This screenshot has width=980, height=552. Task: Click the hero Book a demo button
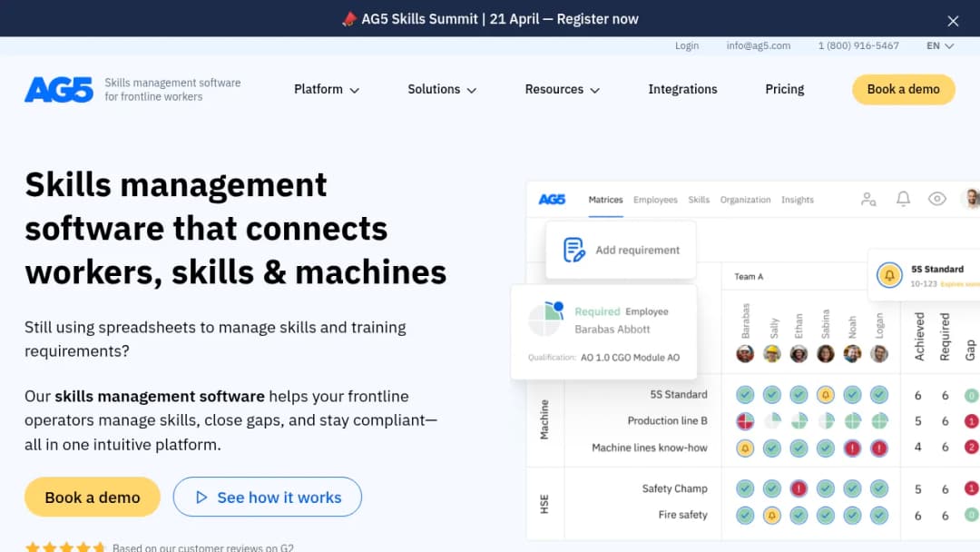93,497
